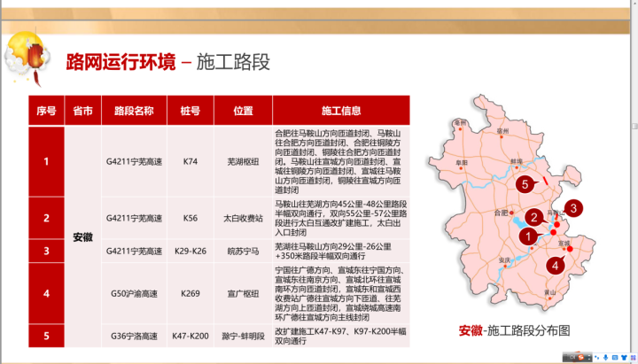Click the Sogou input method S logo
Viewport: 638px width, 364px height.
point(581,357)
